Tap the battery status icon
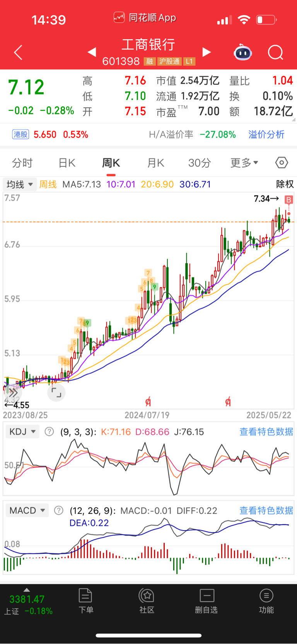Image resolution: width=297 pixels, height=644 pixels. [266, 20]
